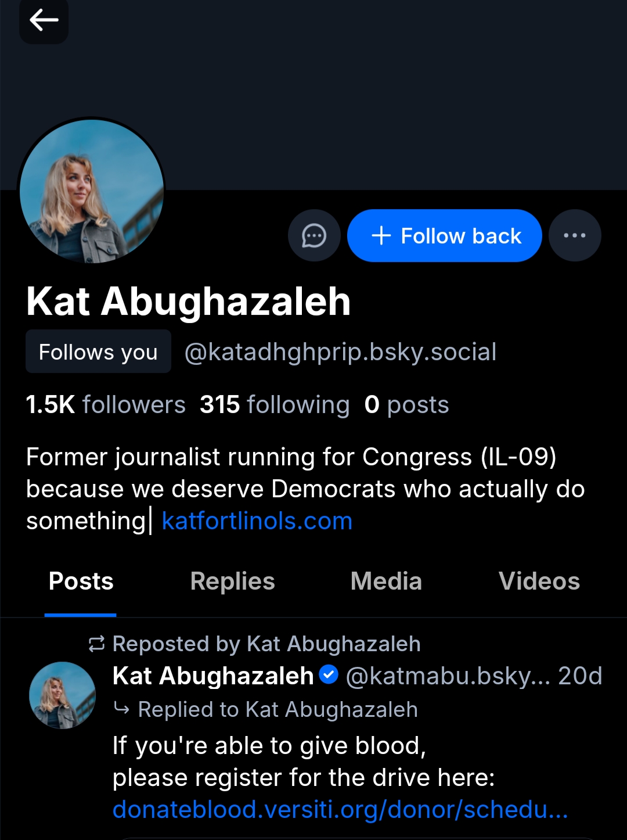Open the three-dot more options menu
The height and width of the screenshot is (840, 627).
pyautogui.click(x=574, y=236)
